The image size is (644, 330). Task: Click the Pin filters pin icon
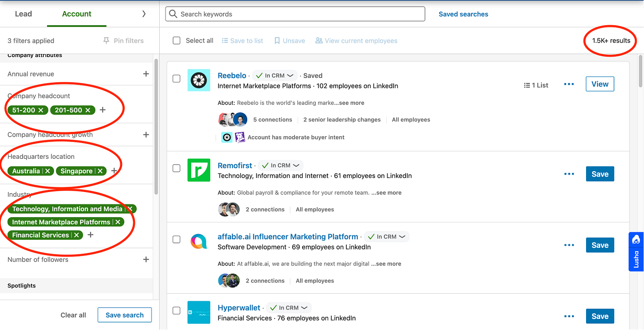[x=106, y=41]
